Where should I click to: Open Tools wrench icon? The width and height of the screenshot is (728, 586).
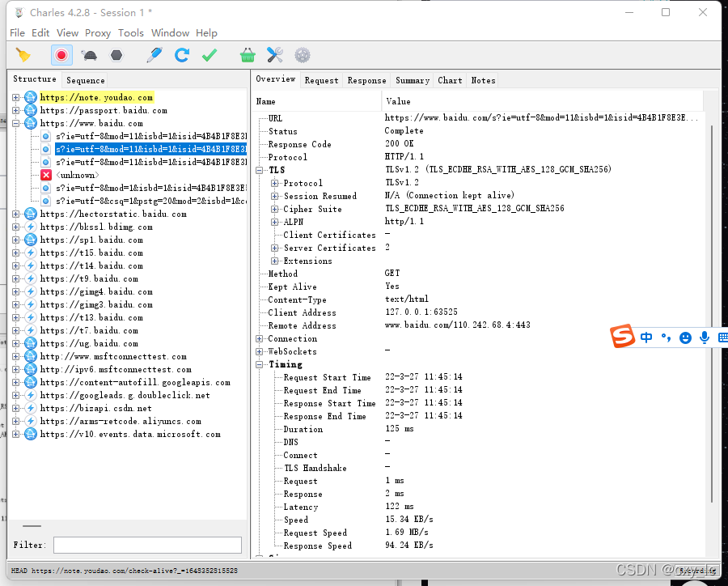click(275, 55)
